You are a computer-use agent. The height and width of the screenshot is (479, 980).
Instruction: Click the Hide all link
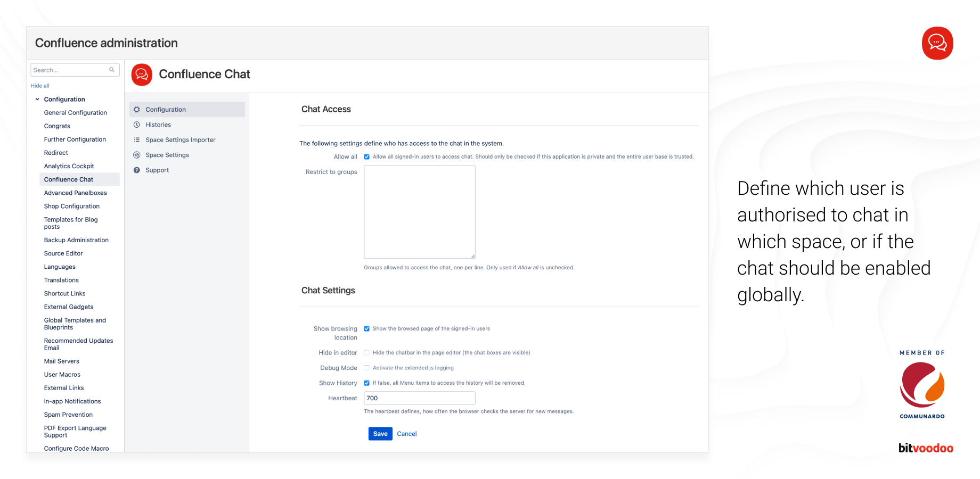pos(40,86)
